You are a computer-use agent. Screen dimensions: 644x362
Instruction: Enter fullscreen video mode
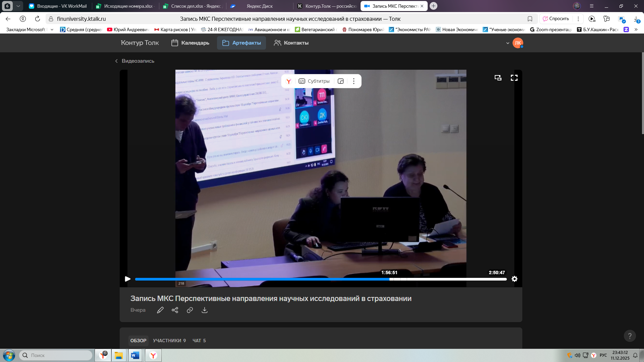514,78
